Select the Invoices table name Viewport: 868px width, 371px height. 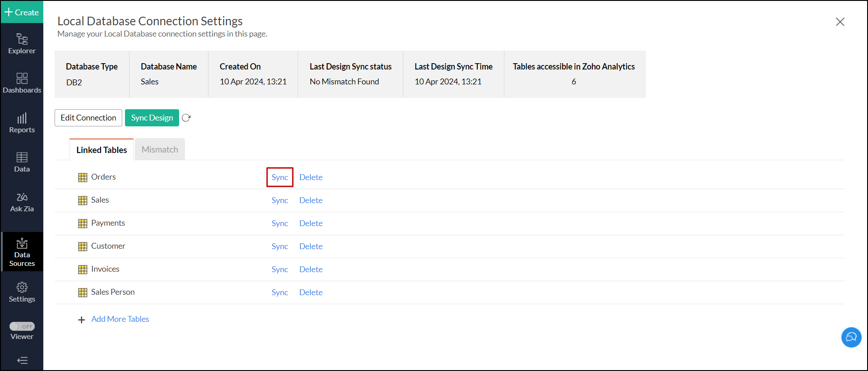coord(105,269)
